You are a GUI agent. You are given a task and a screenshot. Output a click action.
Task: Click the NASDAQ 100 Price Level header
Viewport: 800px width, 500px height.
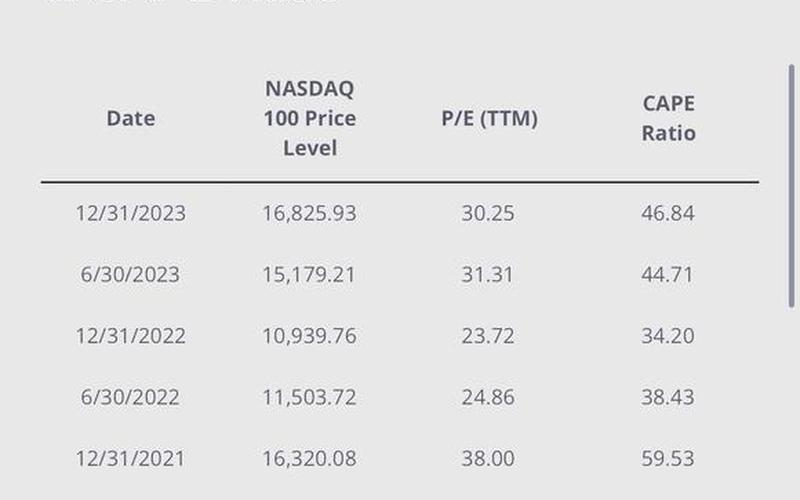point(309,118)
